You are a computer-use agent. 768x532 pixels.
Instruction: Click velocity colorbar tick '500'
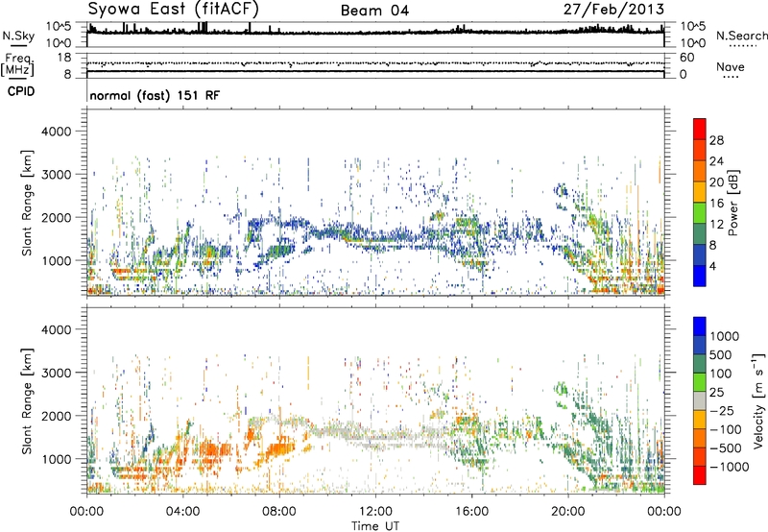click(721, 354)
